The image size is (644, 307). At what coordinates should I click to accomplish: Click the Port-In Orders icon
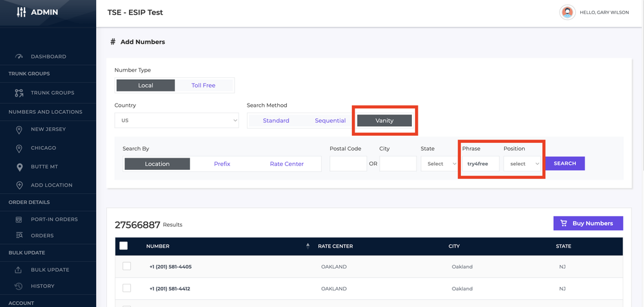pyautogui.click(x=19, y=219)
